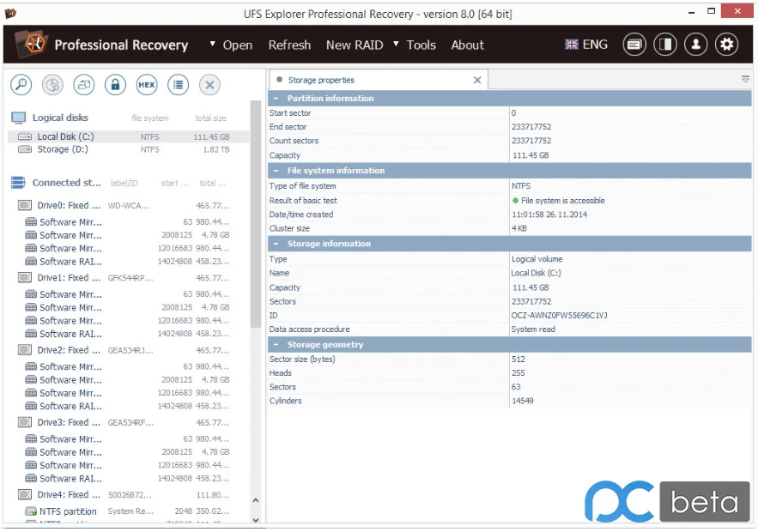Screen dimensions: 758x532
Task: Click the date created value 11:01:58 26.11.2014
Action: point(549,215)
